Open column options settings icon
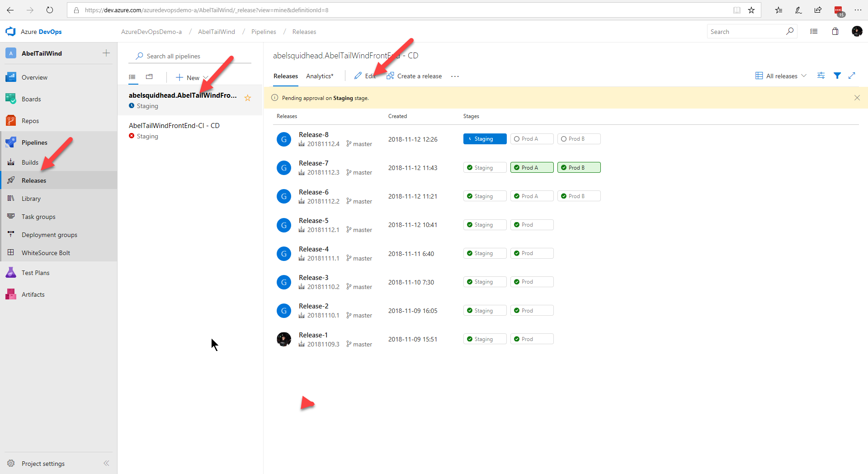Image resolution: width=868 pixels, height=474 pixels. 821,76
